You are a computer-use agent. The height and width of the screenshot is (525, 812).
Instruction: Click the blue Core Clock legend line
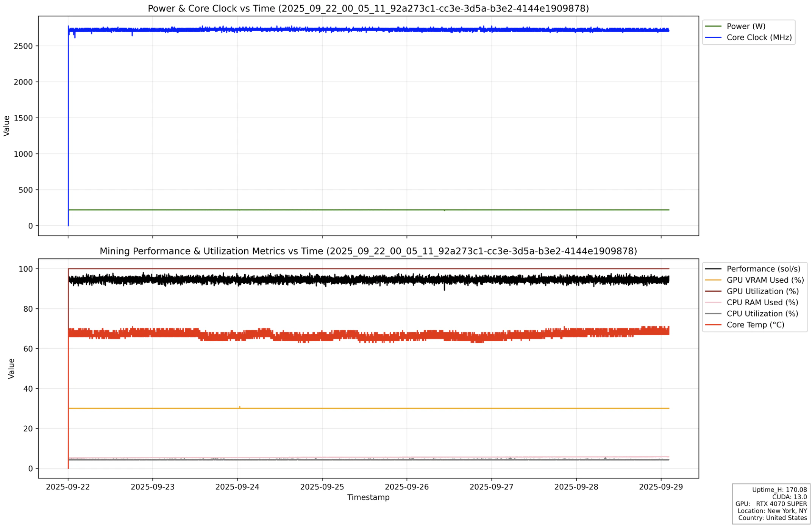point(713,37)
